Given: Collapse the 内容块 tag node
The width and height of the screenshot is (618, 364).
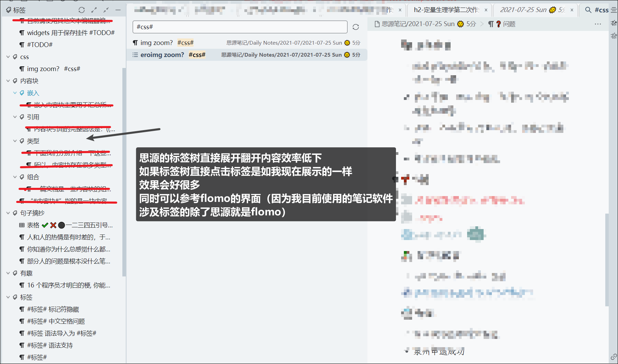Looking at the screenshot, I should 8,81.
